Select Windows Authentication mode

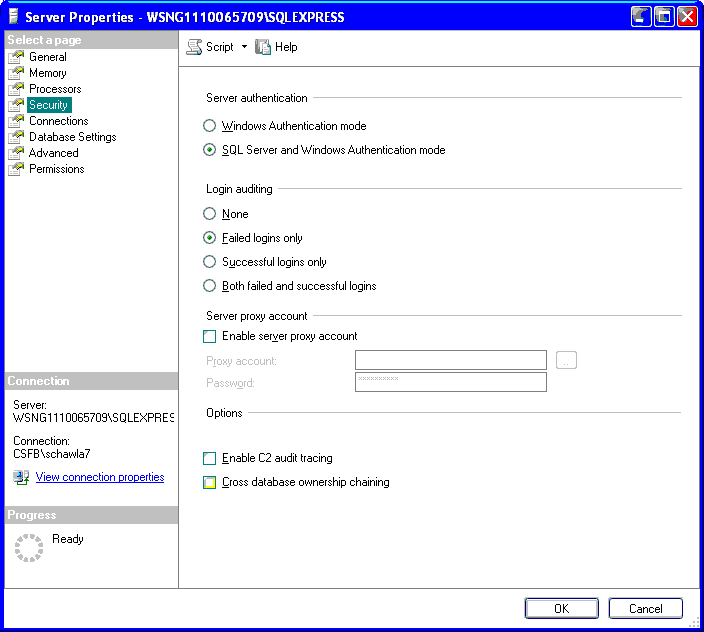[209, 126]
